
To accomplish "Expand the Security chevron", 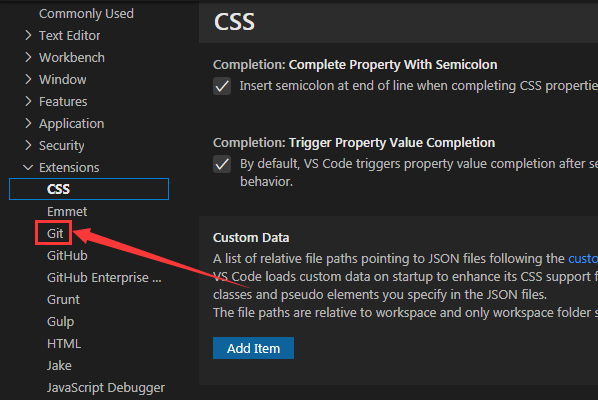I will (x=28, y=145).
